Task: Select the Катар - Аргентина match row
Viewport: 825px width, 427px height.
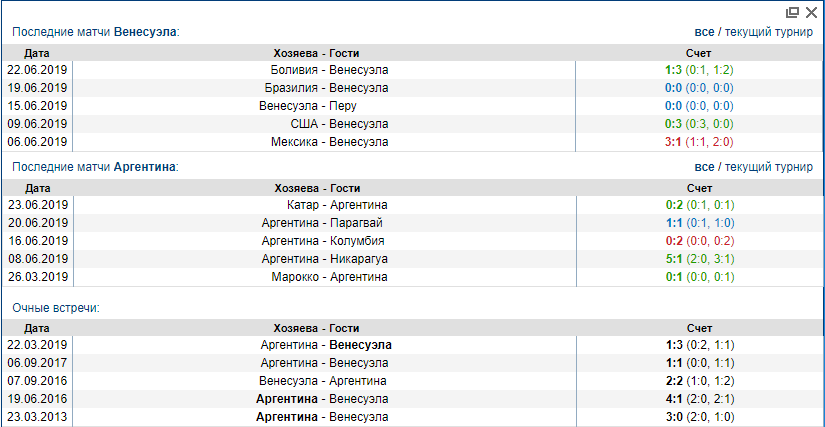Action: point(329,205)
